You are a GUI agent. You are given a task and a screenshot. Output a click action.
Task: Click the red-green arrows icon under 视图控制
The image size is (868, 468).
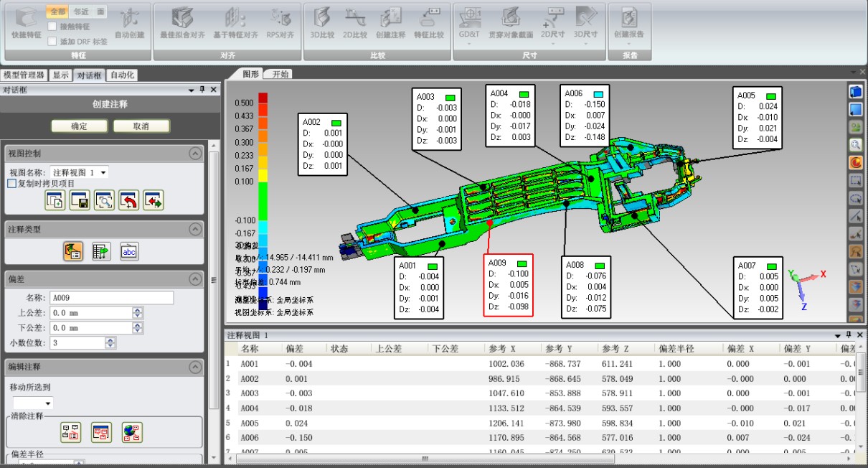154,201
